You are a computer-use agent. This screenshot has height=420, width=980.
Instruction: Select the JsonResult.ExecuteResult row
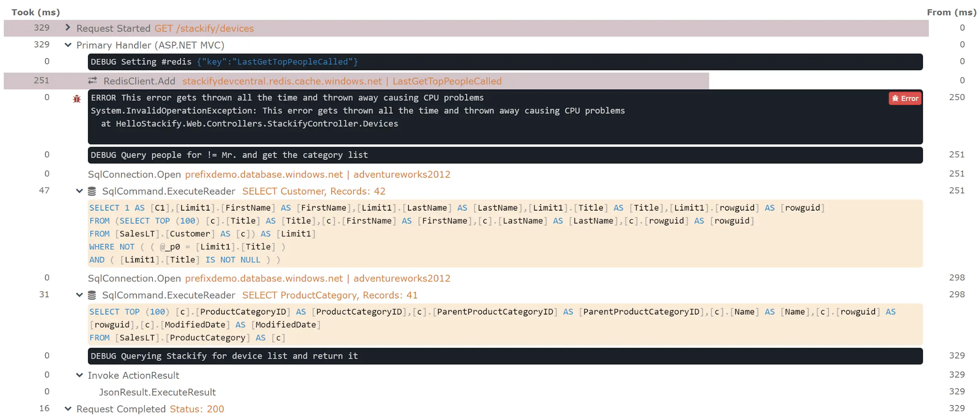coord(157,392)
